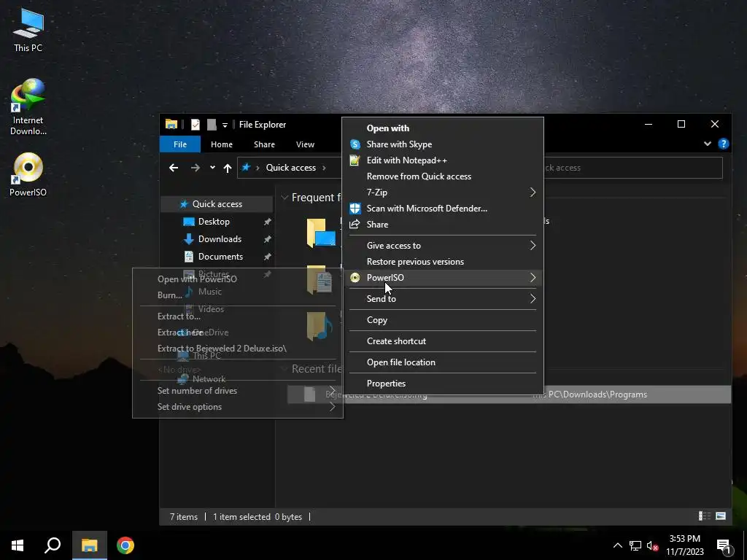Open the taskbar clock and date

tap(684, 545)
